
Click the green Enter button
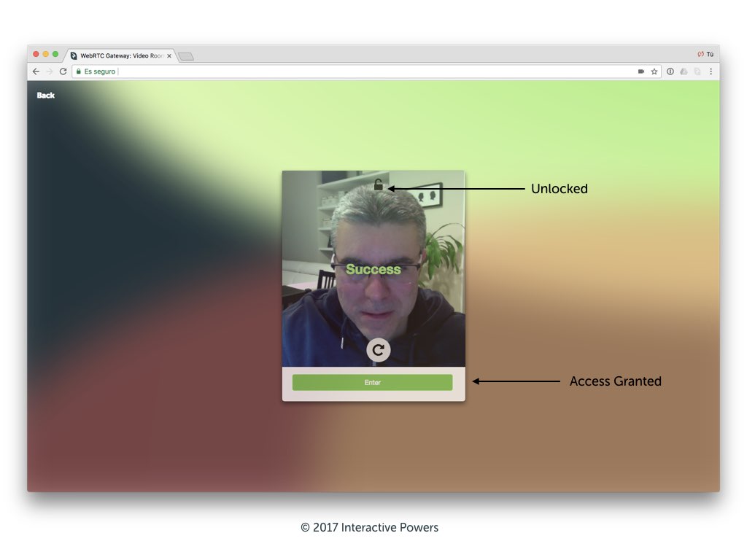coord(372,382)
